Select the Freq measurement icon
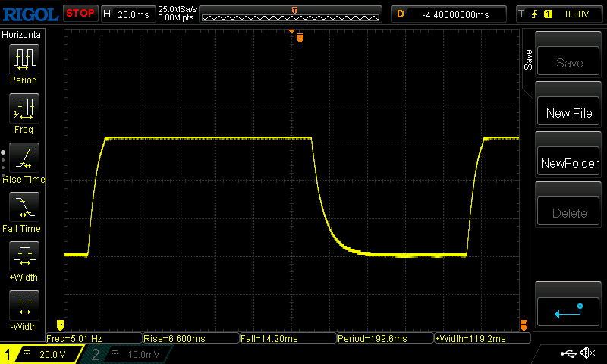607x364 pixels. 24,108
